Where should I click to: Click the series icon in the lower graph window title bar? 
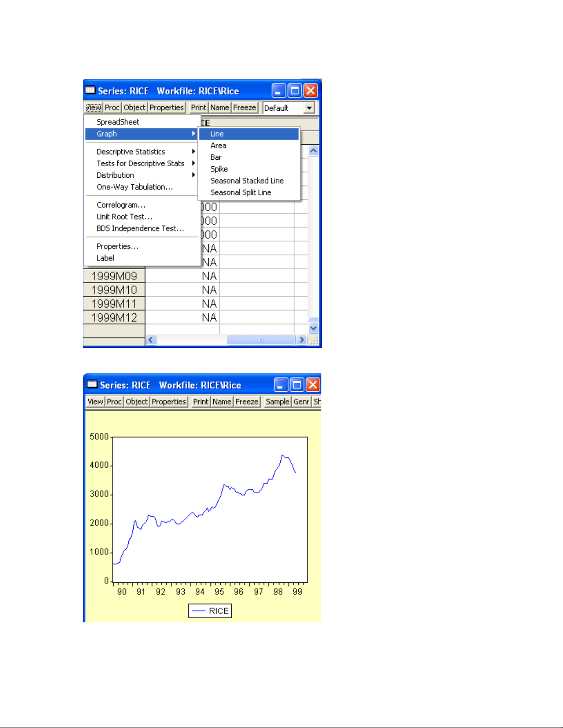92,384
